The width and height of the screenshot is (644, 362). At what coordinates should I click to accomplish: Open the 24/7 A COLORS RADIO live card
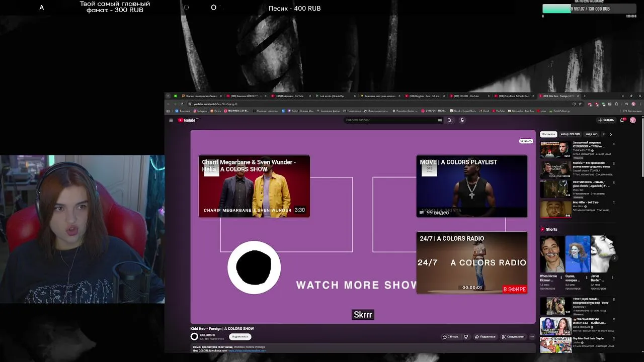[472, 262]
